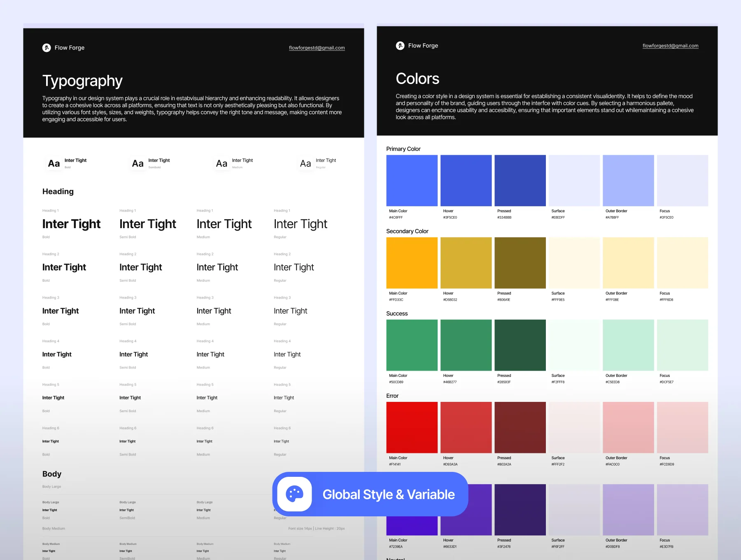Open the email link in the Colors header

(x=670, y=46)
